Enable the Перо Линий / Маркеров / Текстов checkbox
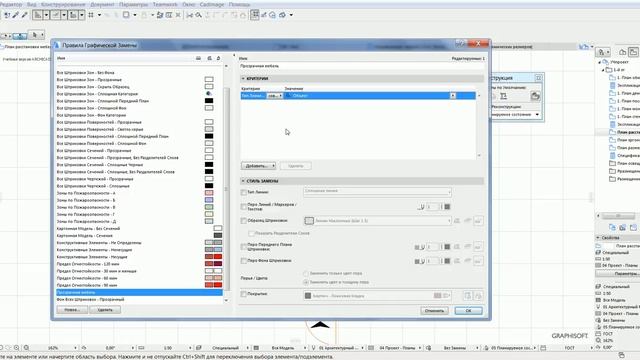 point(243,207)
